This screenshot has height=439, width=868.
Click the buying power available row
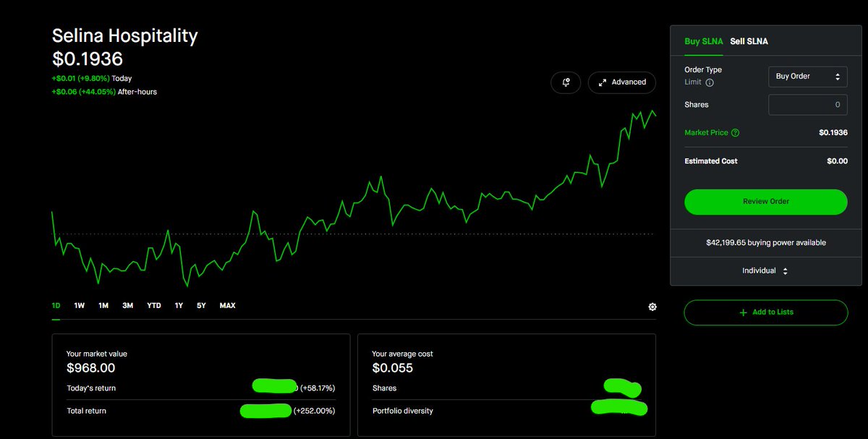765,243
